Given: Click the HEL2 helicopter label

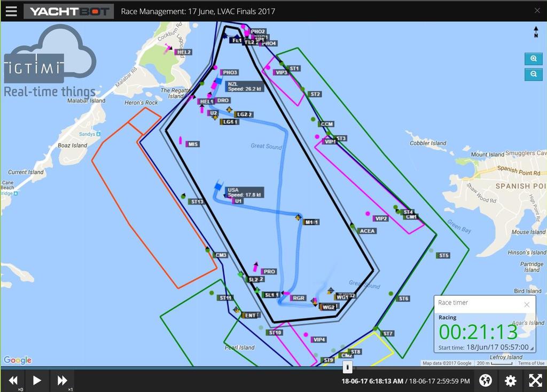Looking at the screenshot, I should click(x=184, y=52).
